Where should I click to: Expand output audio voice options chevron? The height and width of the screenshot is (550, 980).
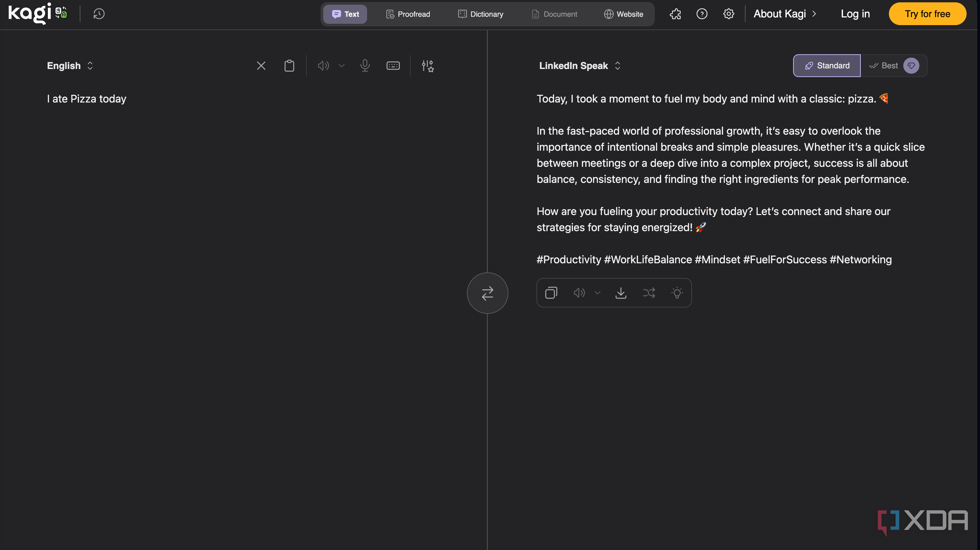point(597,292)
